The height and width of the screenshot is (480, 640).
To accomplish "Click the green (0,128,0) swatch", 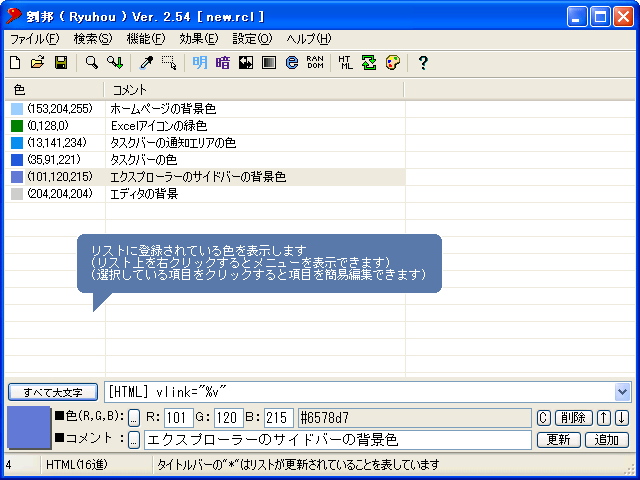I will pyautogui.click(x=17, y=126).
